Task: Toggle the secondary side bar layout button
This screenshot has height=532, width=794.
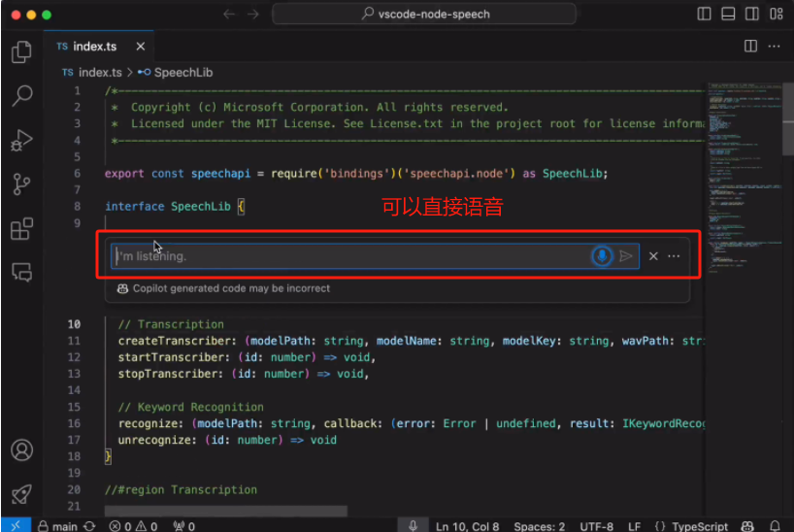Action: tap(749, 15)
